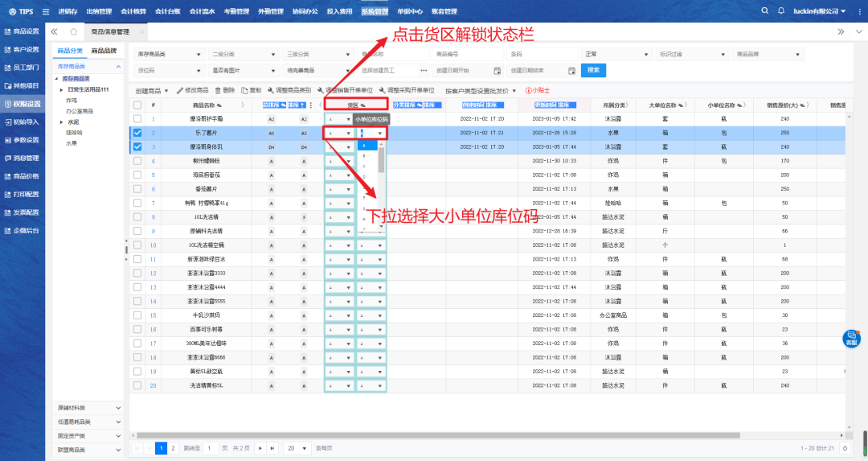Go to last page using pagination icon
Image resolution: width=868 pixels, height=461 pixels.
[x=272, y=447]
